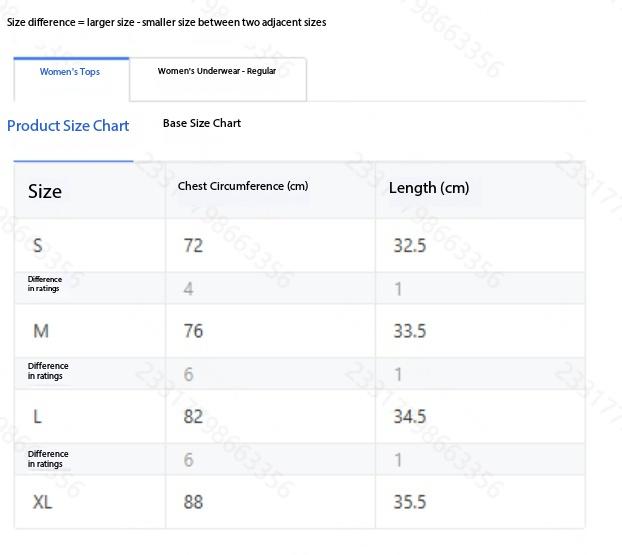Viewport: 622px width, 555px height.
Task: Click chest value 88 for size XL
Action: coord(193,502)
